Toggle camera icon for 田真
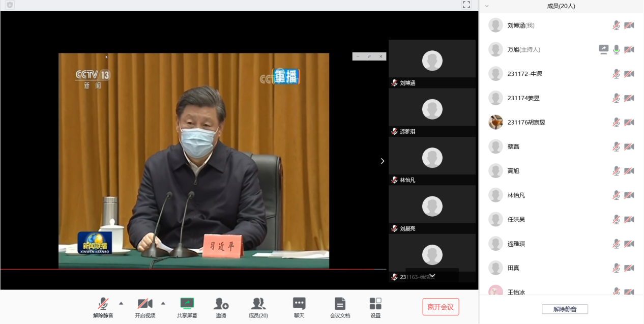Viewport: 644px width, 324px height. [629, 268]
